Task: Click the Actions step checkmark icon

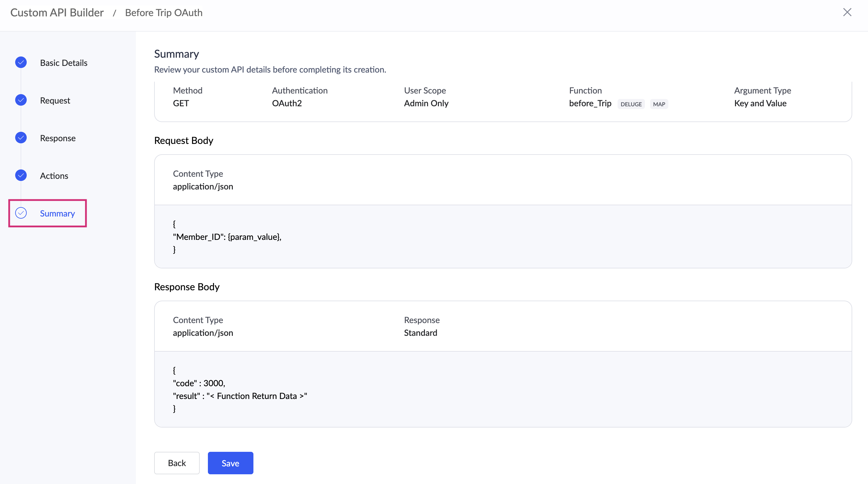Action: point(21,175)
